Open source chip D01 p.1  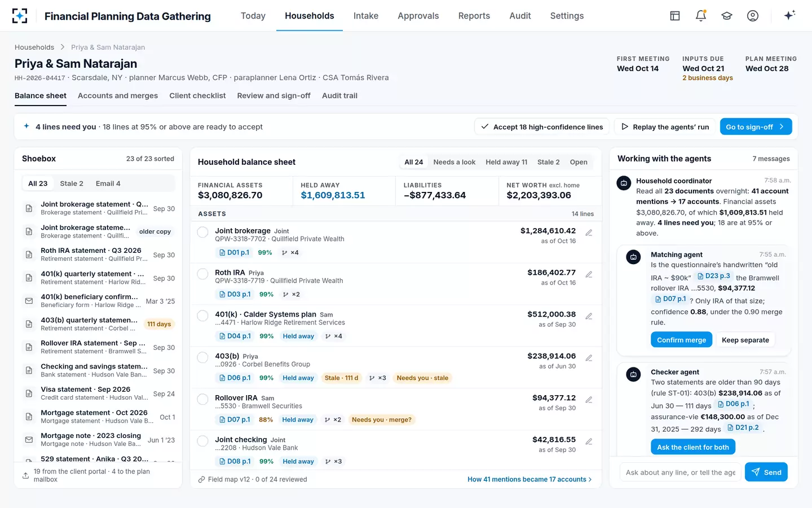pyautogui.click(x=234, y=252)
